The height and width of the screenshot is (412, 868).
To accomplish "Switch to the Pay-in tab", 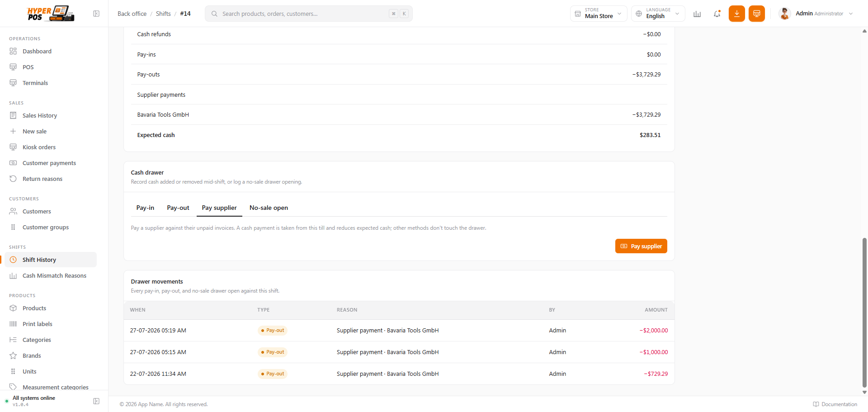I will click(145, 208).
